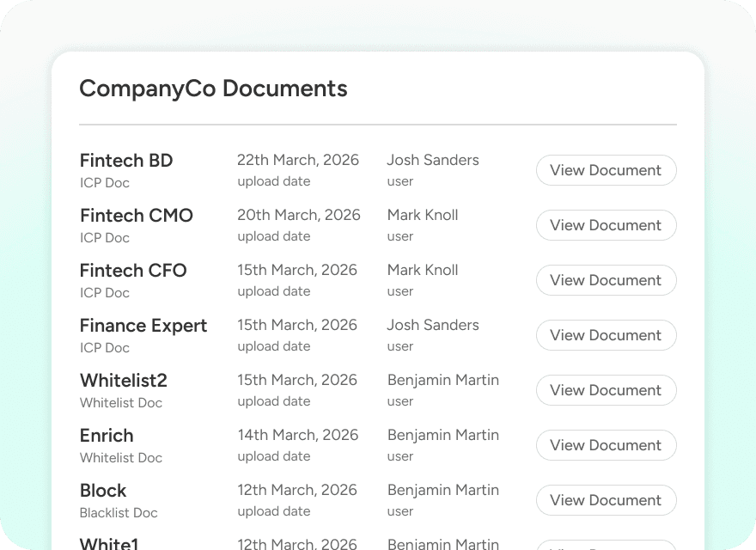Open the Finance Expert document viewer button
Image resolution: width=756 pixels, height=550 pixels.
point(606,335)
